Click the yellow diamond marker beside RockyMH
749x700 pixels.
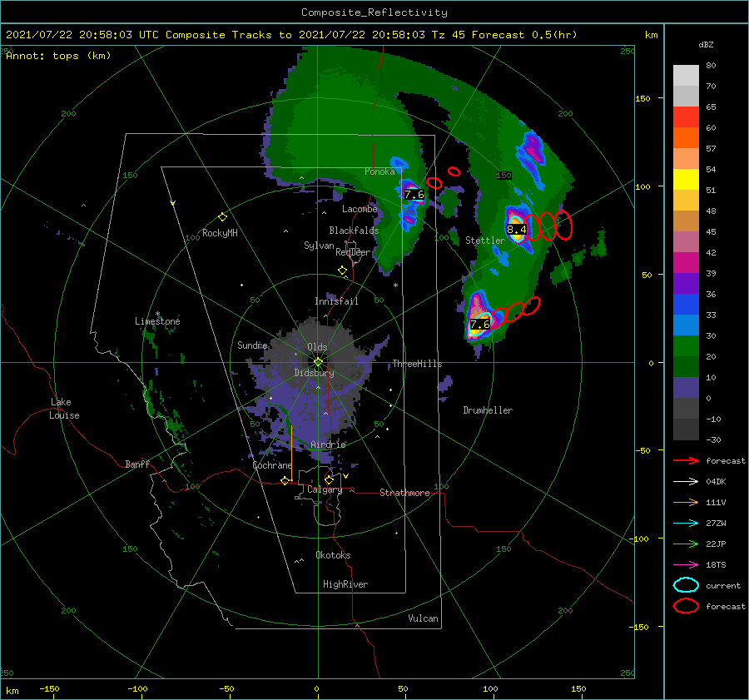point(222,217)
